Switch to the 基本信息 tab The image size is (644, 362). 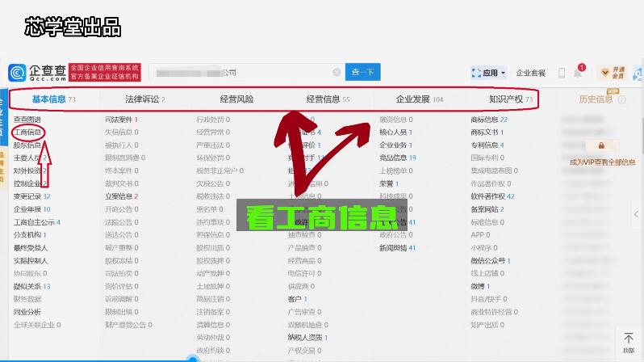(x=53, y=99)
